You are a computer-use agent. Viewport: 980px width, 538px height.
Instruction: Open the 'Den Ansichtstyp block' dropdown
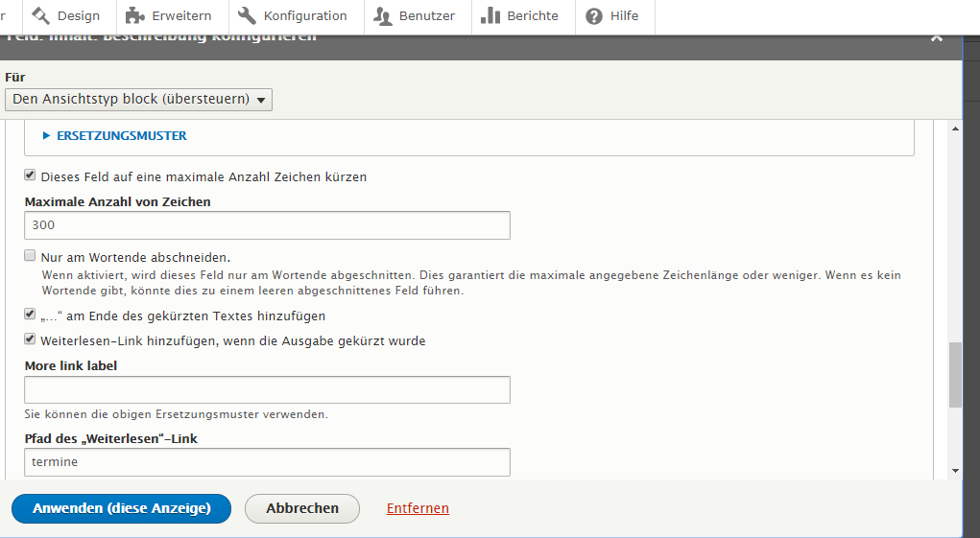click(x=138, y=100)
